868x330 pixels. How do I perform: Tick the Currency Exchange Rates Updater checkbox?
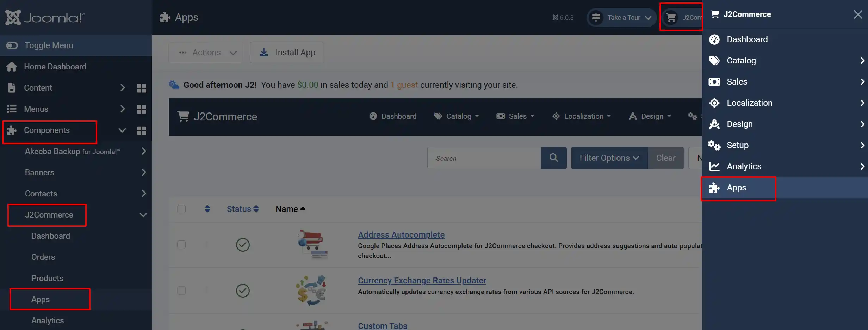pyautogui.click(x=181, y=291)
